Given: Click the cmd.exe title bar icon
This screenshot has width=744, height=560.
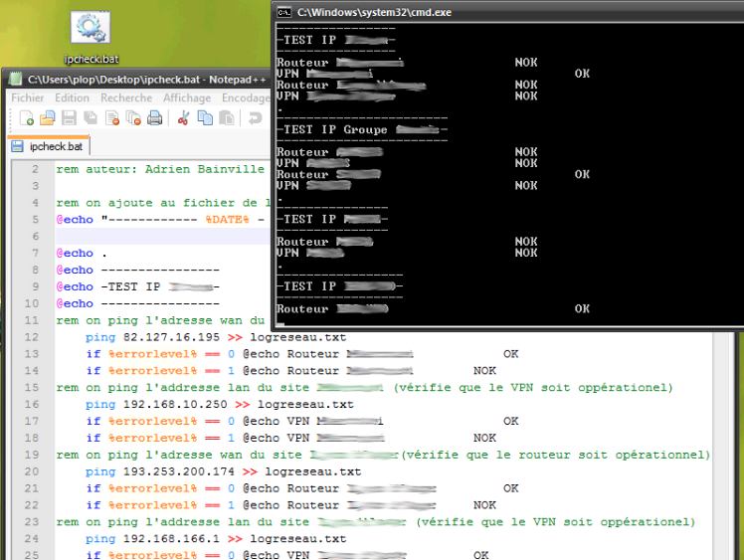Looking at the screenshot, I should point(283,12).
